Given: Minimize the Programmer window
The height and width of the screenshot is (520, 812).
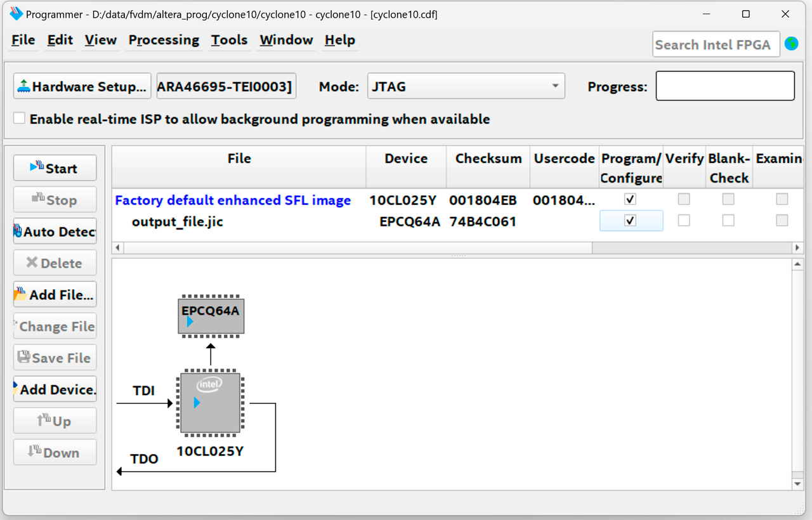Looking at the screenshot, I should point(706,14).
